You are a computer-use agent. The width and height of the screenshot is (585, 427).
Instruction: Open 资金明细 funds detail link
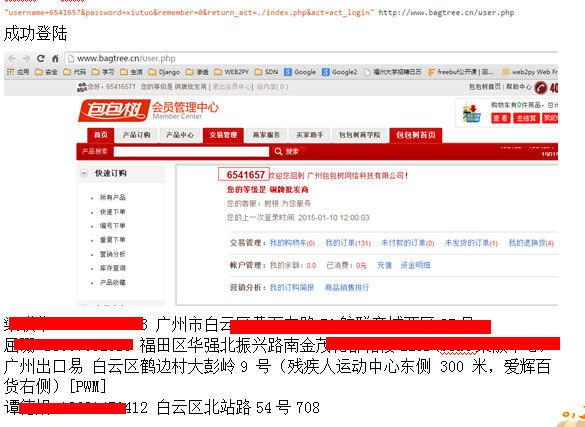[415, 265]
